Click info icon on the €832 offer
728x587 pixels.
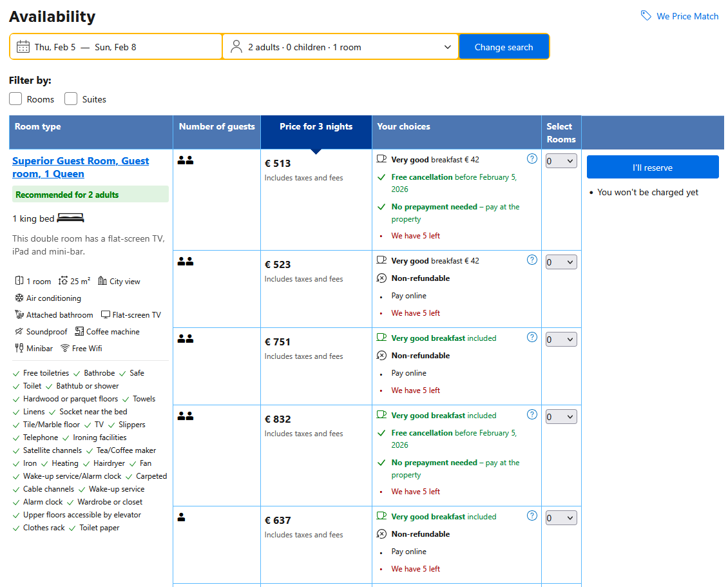coord(532,414)
